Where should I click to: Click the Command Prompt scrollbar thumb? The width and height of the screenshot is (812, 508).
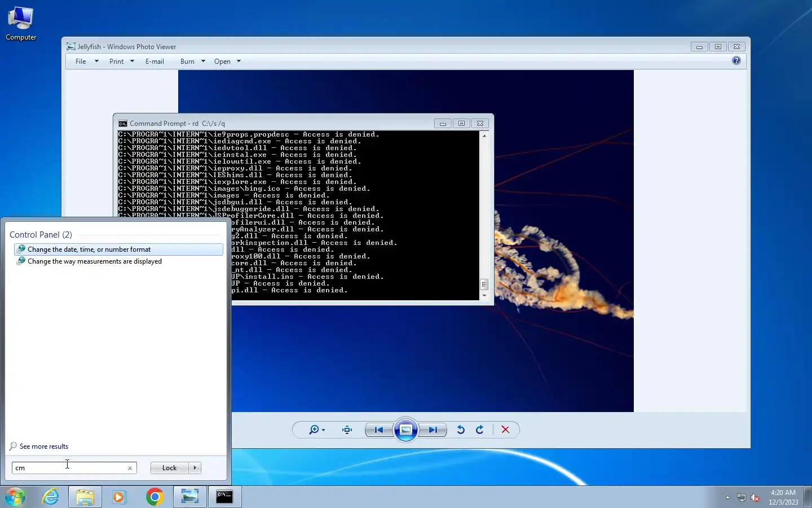(x=484, y=284)
